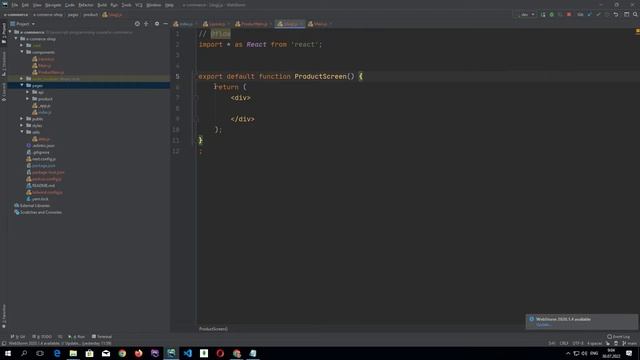
Task: Switch to the ProductItem.js editor tab
Action: coord(254,24)
